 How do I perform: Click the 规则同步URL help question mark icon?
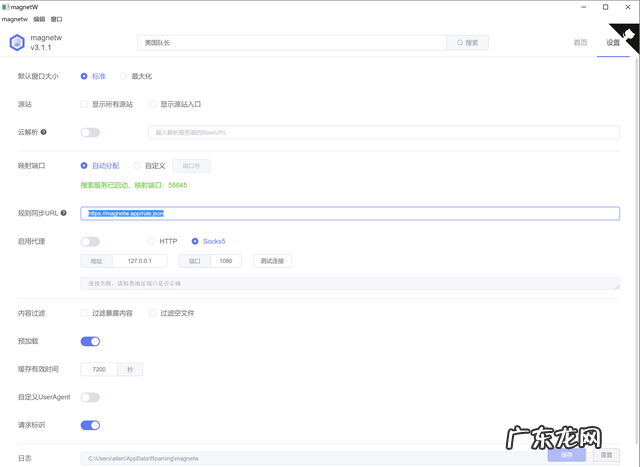[64, 213]
